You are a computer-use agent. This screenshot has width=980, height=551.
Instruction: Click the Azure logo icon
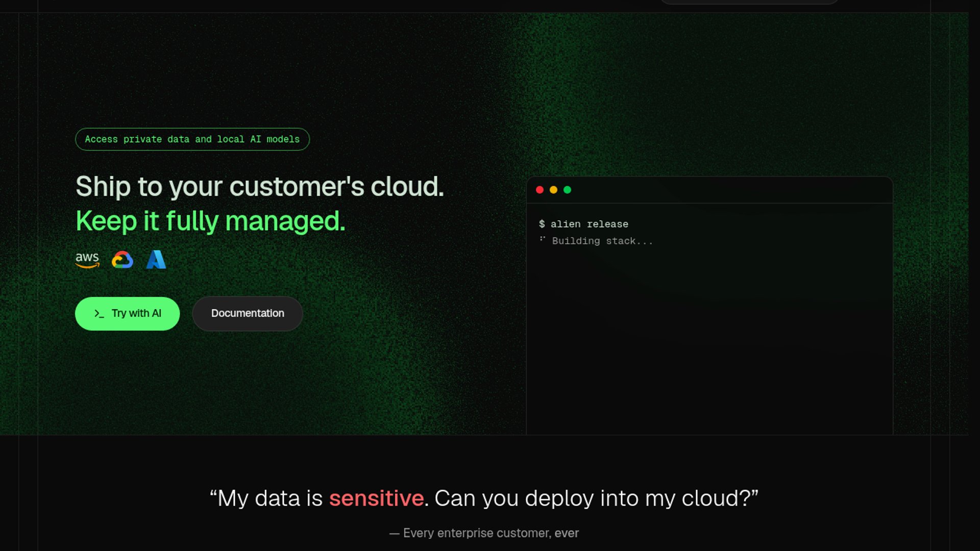(x=156, y=260)
